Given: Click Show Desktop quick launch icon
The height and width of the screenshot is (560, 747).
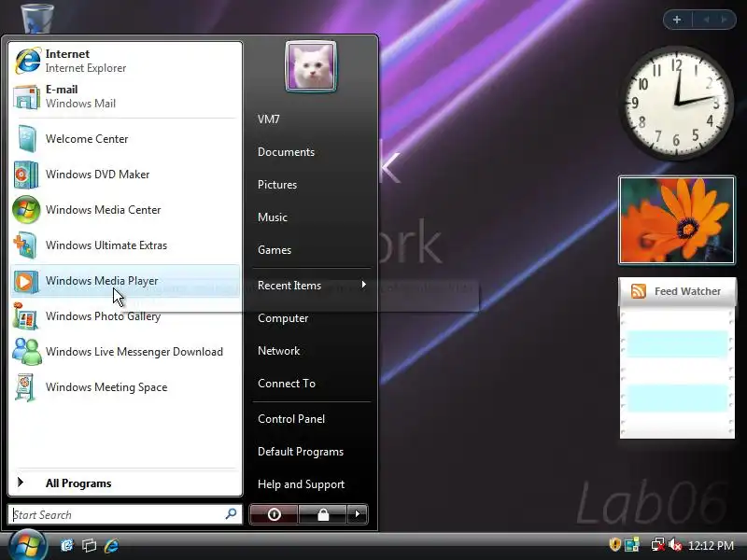Looking at the screenshot, I should point(67,545).
